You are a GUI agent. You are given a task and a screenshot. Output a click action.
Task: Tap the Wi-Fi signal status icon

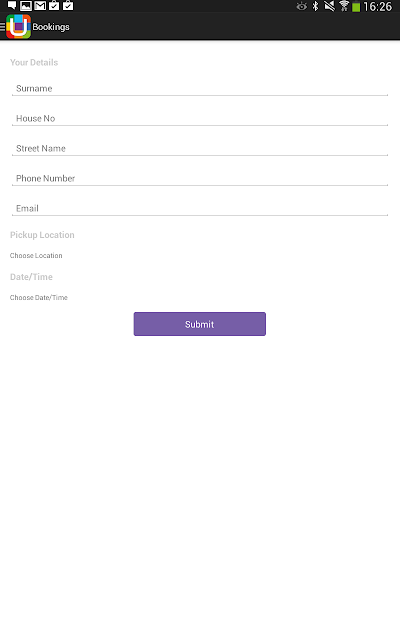344,6
